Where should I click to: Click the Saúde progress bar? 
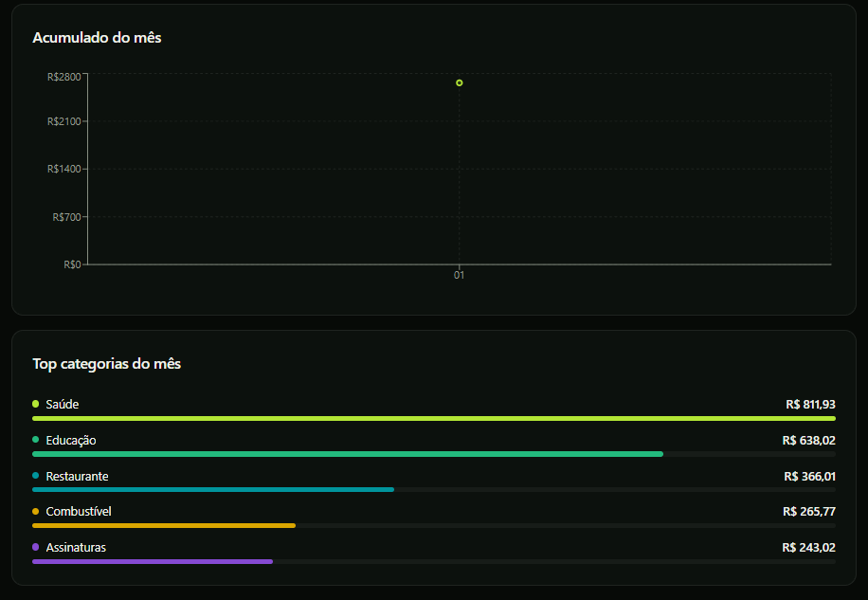click(x=434, y=418)
